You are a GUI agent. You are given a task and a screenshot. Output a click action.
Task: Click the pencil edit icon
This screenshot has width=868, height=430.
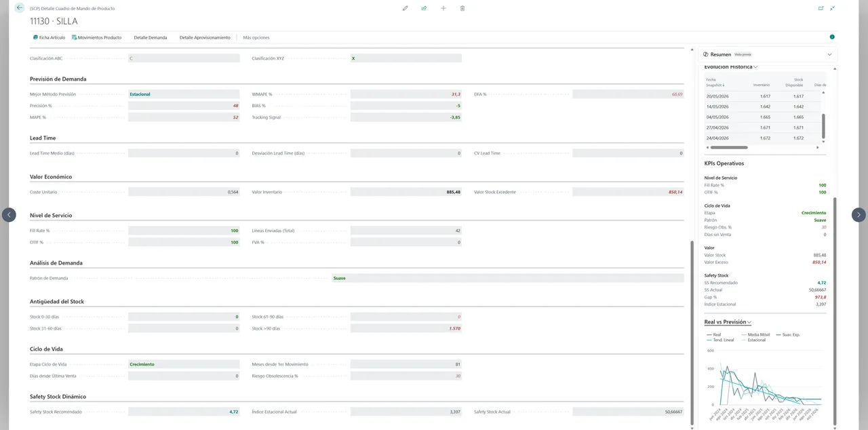(406, 8)
